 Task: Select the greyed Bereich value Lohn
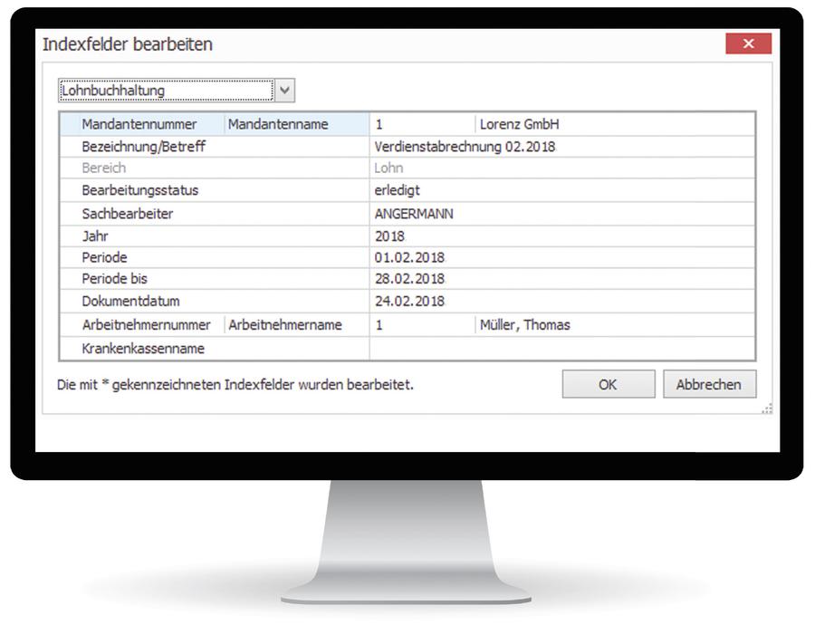point(561,168)
